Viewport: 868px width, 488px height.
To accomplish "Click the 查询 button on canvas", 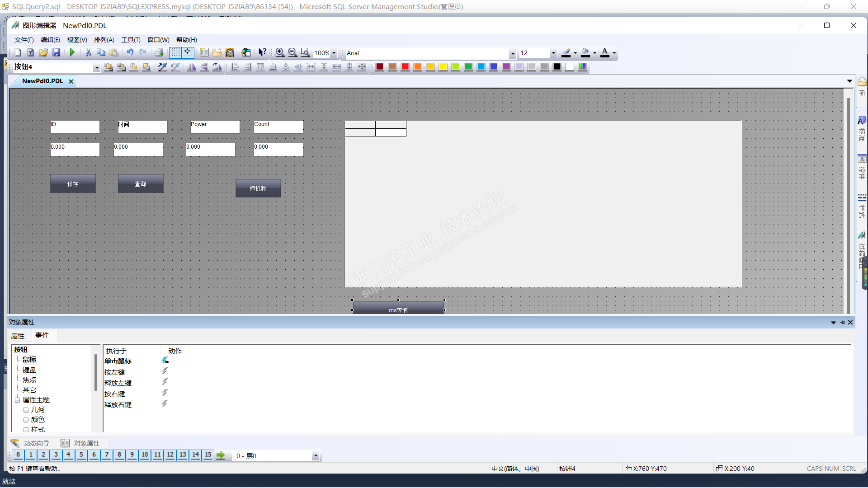I will 140,184.
